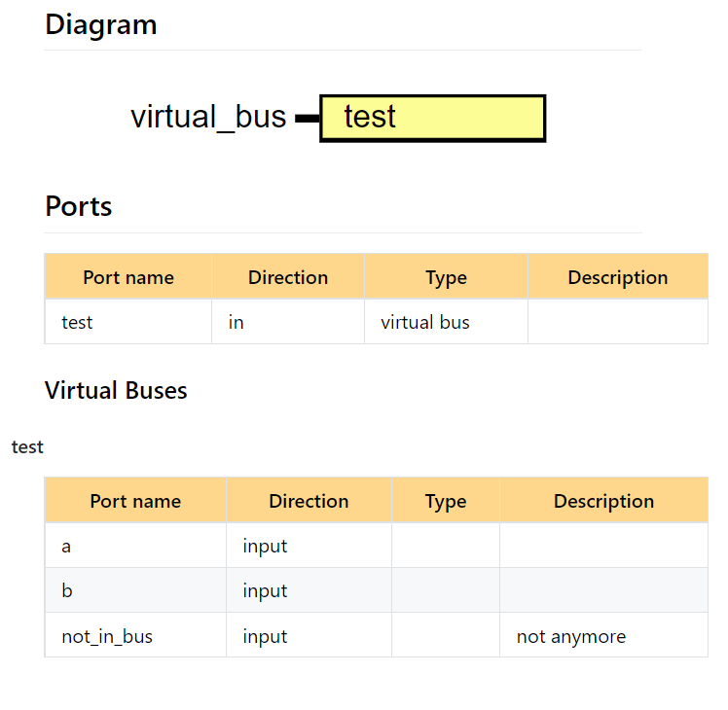Click Port name header in Ports table

pyautogui.click(x=128, y=277)
